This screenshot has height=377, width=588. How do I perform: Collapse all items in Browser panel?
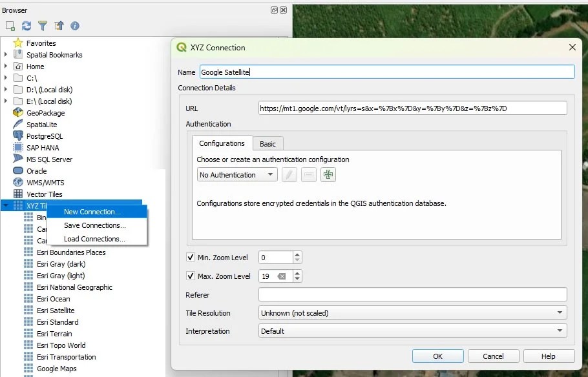click(x=59, y=26)
